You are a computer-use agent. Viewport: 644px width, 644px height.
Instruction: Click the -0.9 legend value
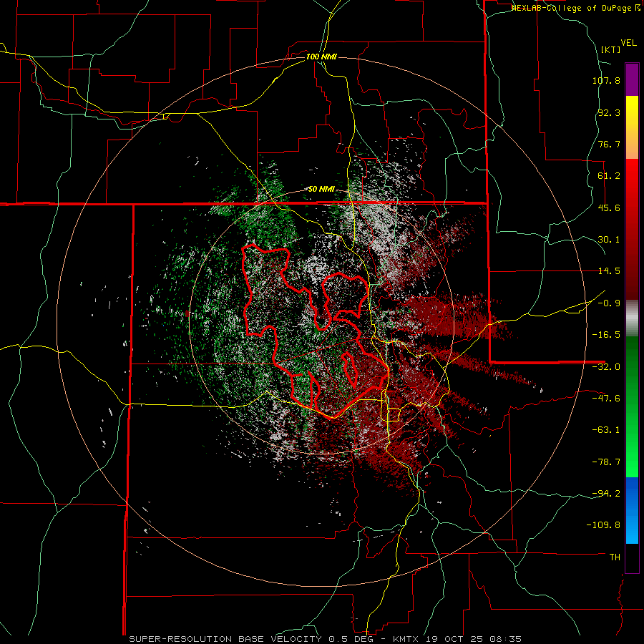tap(609, 303)
